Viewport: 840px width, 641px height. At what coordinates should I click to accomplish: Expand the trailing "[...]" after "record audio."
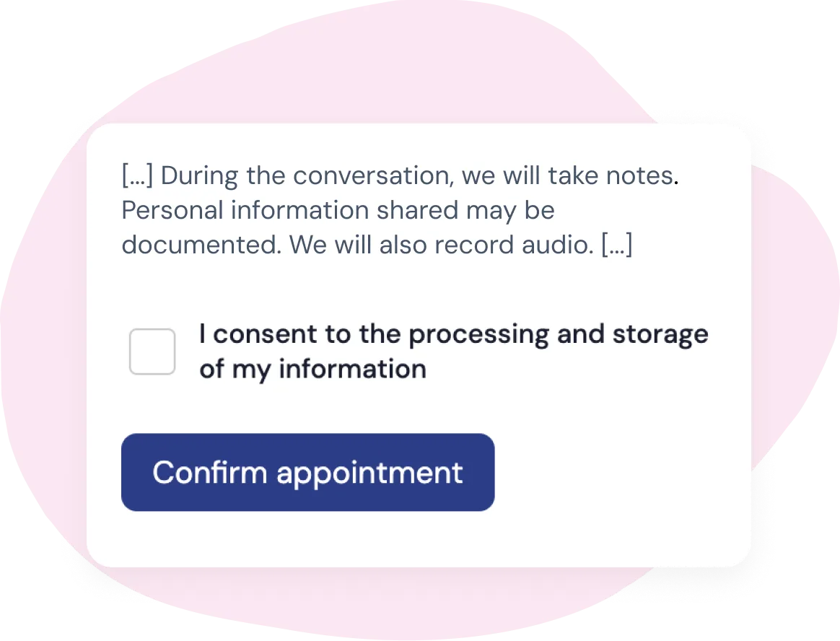(x=616, y=245)
